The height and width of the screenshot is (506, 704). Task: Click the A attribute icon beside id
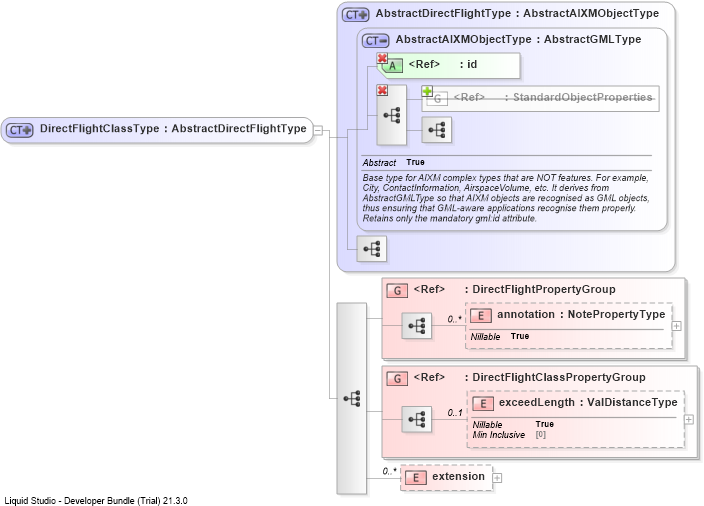point(392,66)
